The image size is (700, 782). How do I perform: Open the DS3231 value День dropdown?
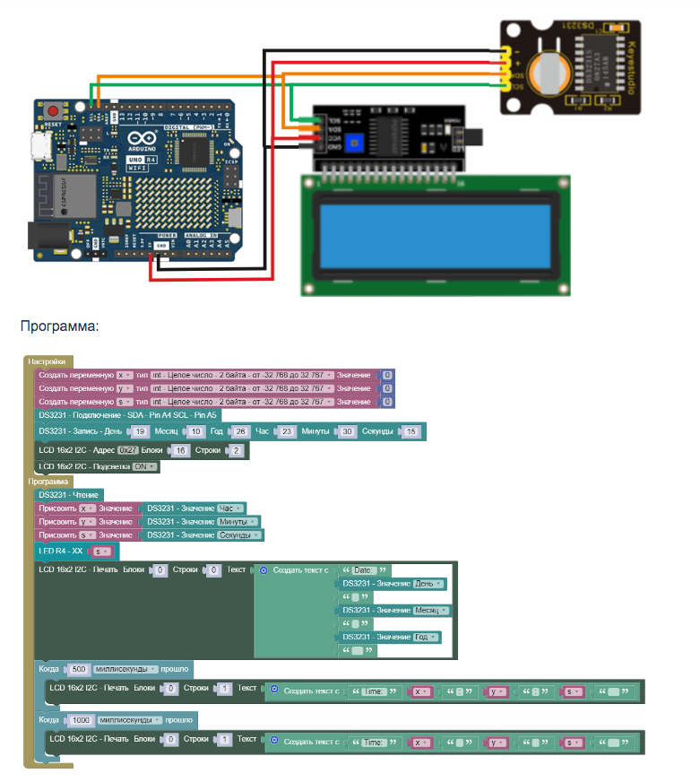(x=428, y=584)
